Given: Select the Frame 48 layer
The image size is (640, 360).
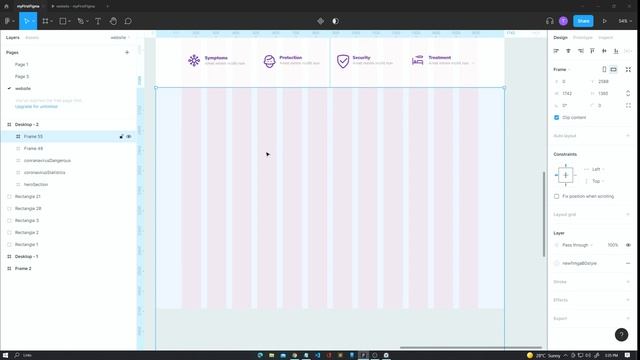Looking at the screenshot, I should point(33,149).
